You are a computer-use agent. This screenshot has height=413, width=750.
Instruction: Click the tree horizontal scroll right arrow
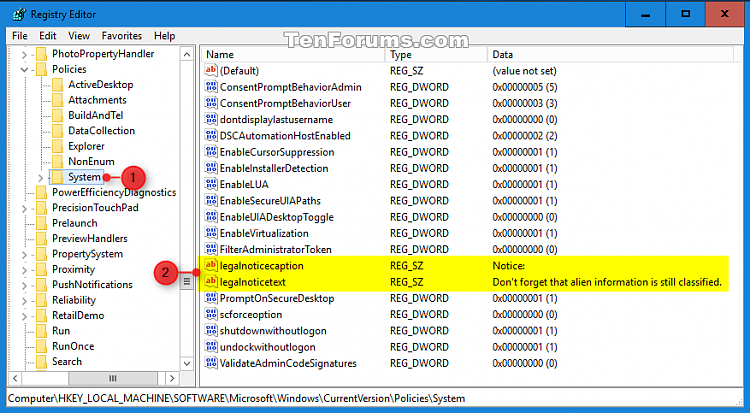click(172, 378)
